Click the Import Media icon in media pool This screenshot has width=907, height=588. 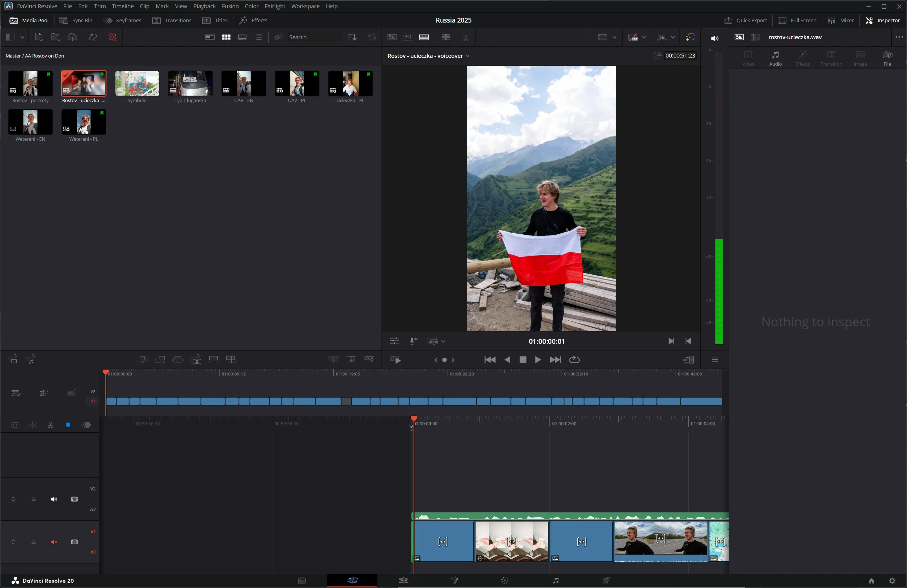coord(38,37)
